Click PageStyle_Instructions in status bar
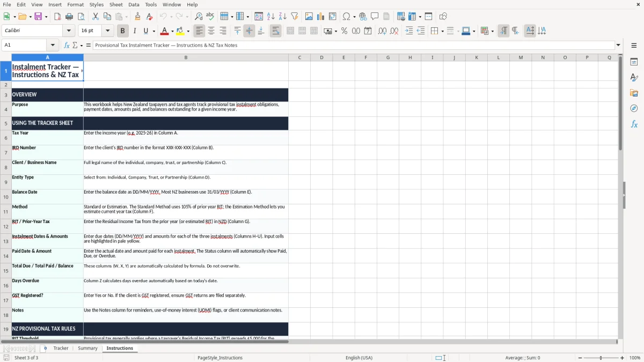The width and height of the screenshot is (644, 362). tap(220, 358)
